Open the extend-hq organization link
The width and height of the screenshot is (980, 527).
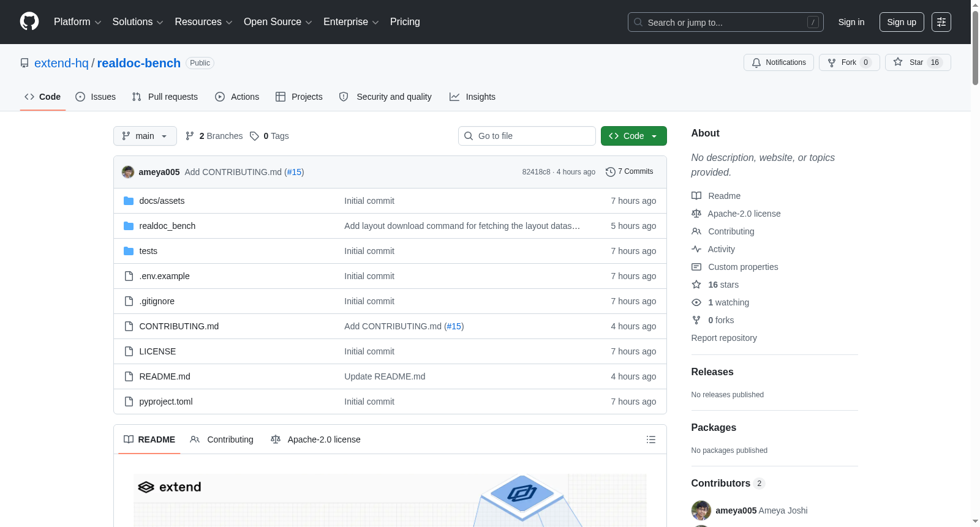[x=61, y=63]
